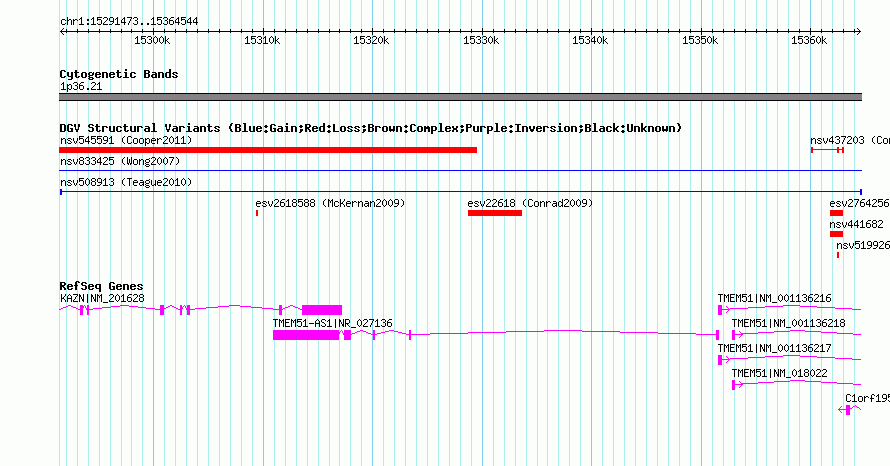The width and height of the screenshot is (890, 466).
Task: Click the 15350k ruler tick label
Action: (x=700, y=40)
